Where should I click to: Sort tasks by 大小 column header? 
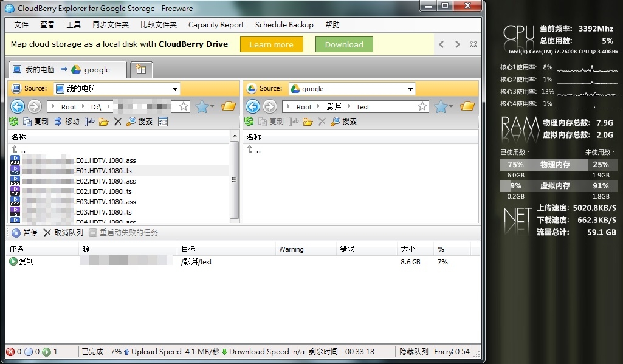point(415,249)
